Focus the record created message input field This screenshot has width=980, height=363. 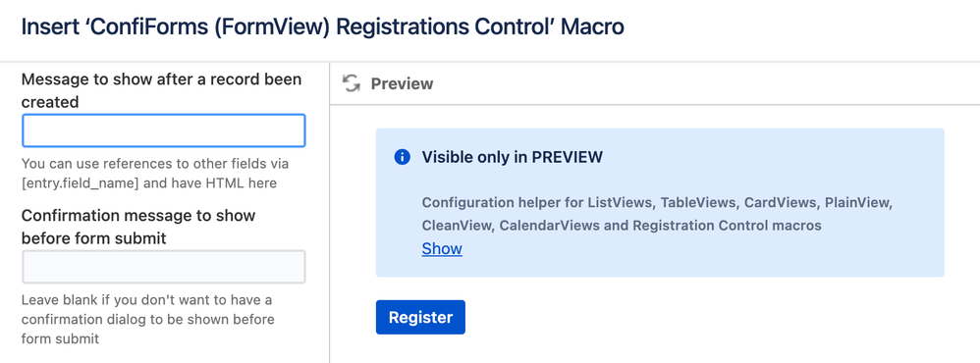(x=164, y=130)
